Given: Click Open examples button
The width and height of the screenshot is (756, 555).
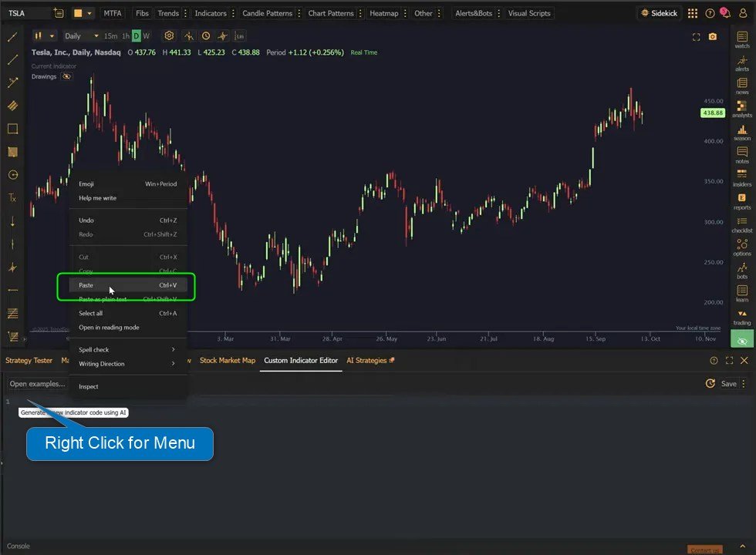Looking at the screenshot, I should [37, 384].
